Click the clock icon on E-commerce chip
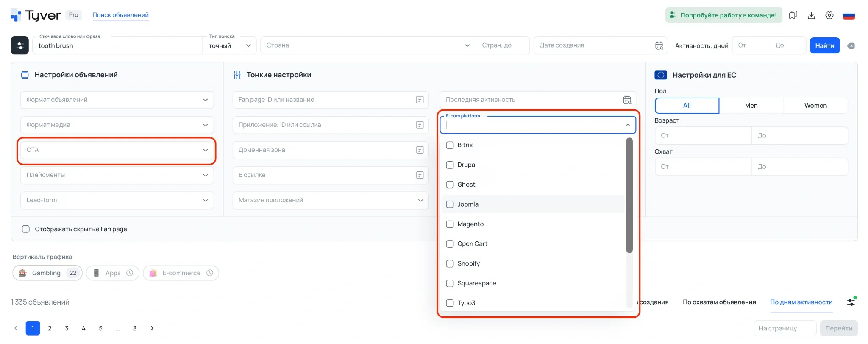This screenshot has width=868, height=344. [x=210, y=273]
